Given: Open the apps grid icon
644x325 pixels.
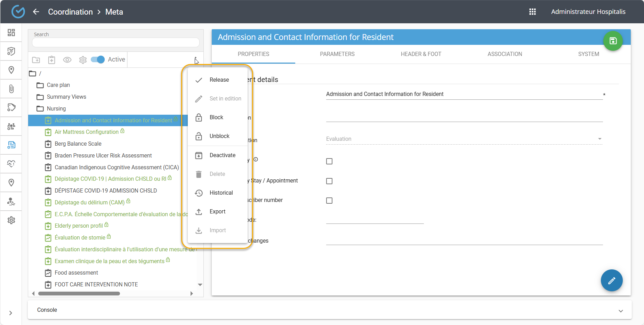Looking at the screenshot, I should [532, 12].
